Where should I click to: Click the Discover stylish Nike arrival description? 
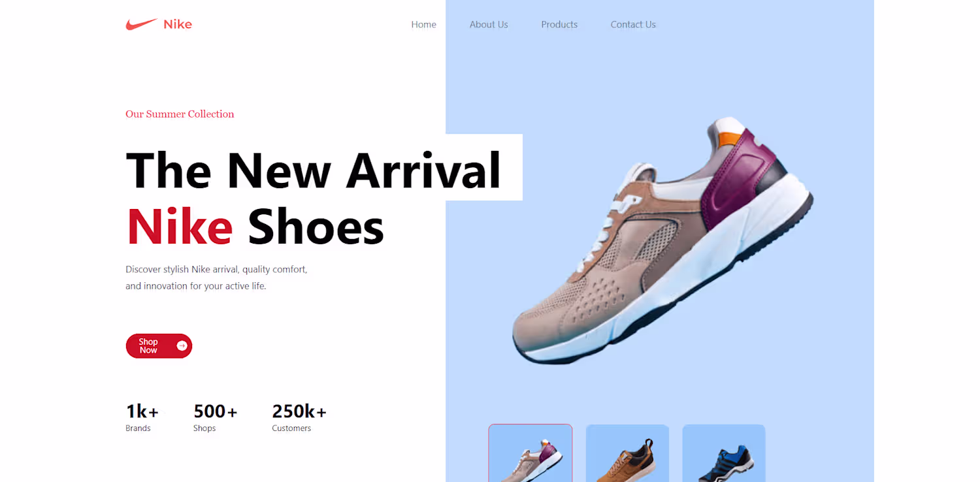tap(216, 278)
